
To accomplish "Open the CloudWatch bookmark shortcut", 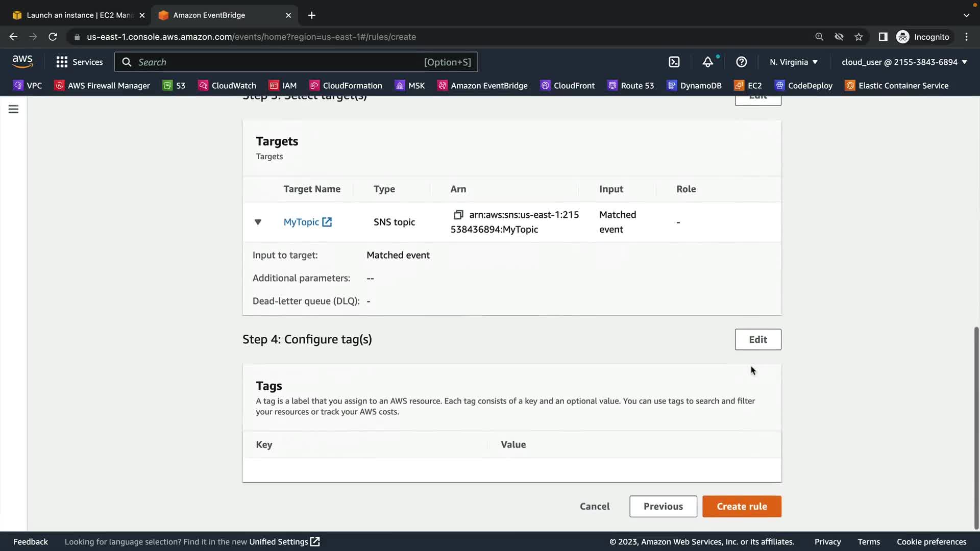I will click(227, 85).
